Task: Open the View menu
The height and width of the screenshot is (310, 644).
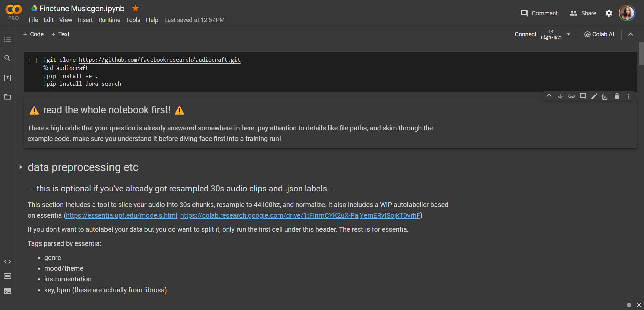Action: click(x=66, y=20)
